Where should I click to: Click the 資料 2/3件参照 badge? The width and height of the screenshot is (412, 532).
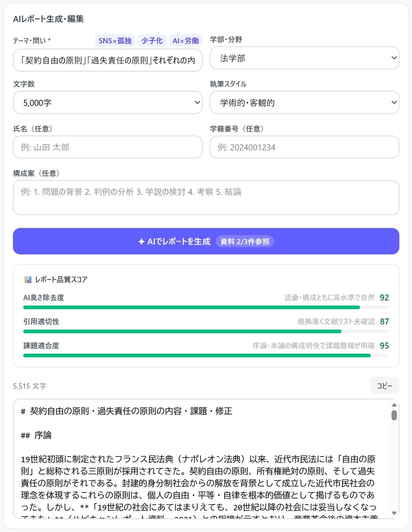tap(245, 241)
